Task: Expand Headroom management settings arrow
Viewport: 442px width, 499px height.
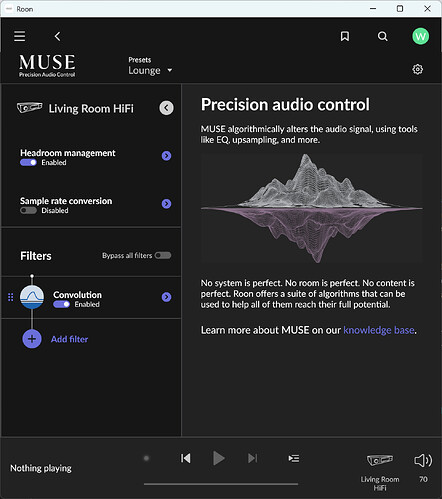Action: pos(166,156)
